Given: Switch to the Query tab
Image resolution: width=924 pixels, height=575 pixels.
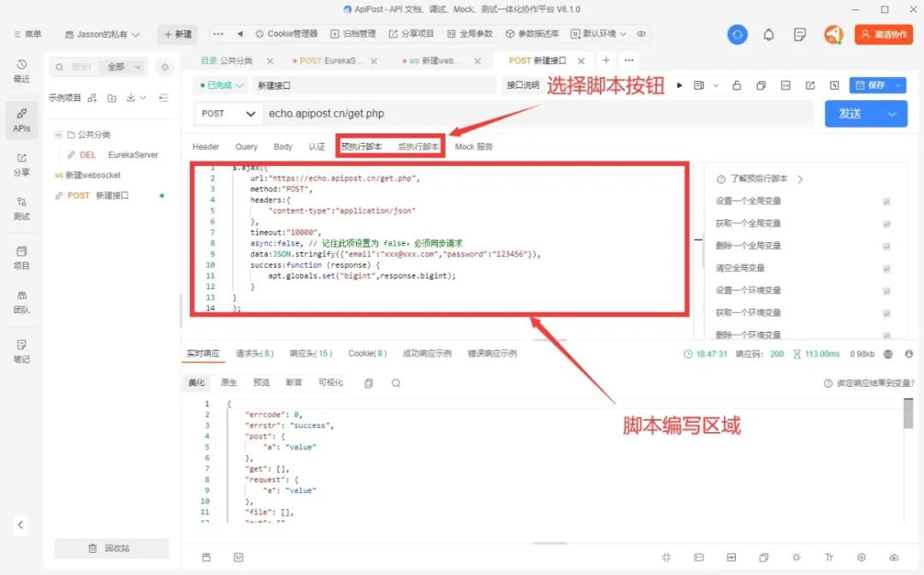Looking at the screenshot, I should click(246, 146).
